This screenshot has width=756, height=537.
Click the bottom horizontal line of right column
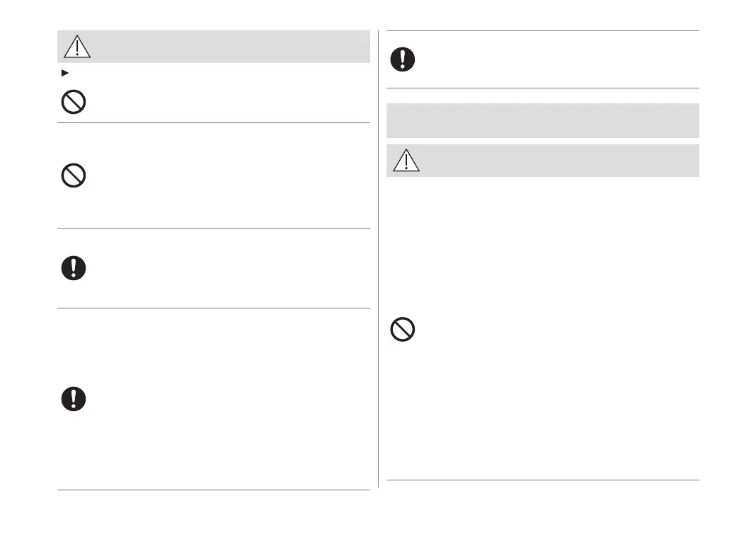pos(542,480)
